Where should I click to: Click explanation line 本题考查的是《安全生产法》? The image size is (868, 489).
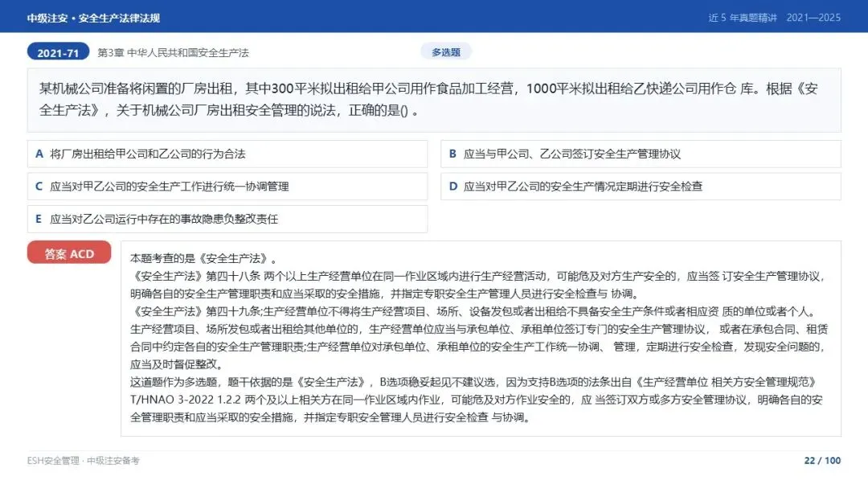coord(203,258)
